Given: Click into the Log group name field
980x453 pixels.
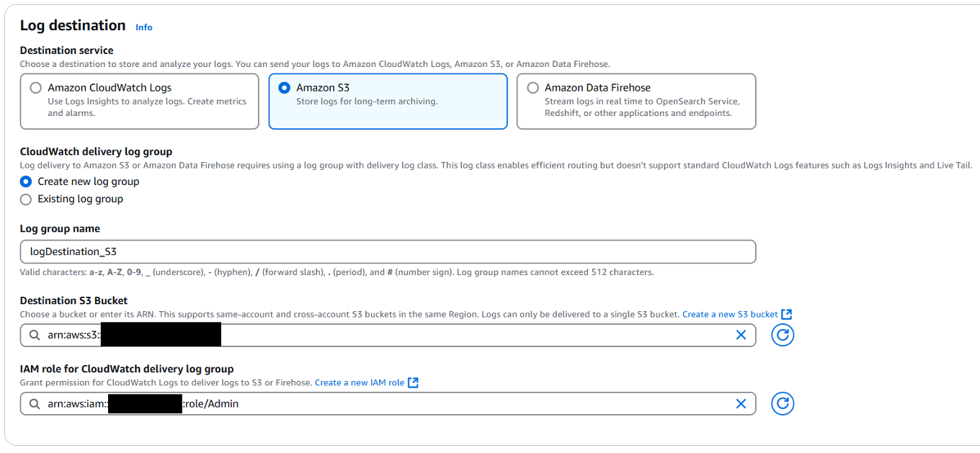Looking at the screenshot, I should click(x=388, y=252).
